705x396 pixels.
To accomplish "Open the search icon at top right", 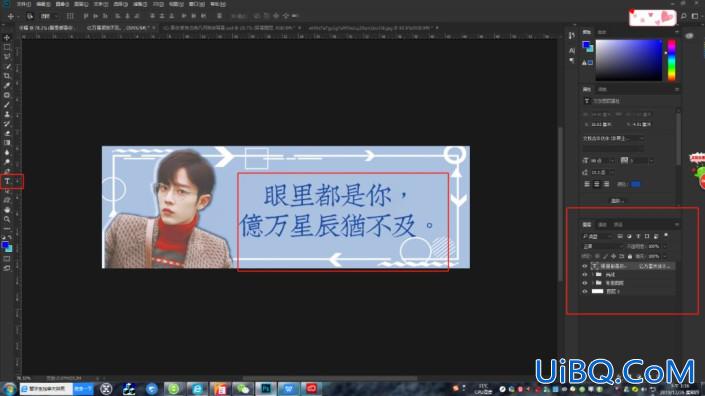I will (x=684, y=16).
